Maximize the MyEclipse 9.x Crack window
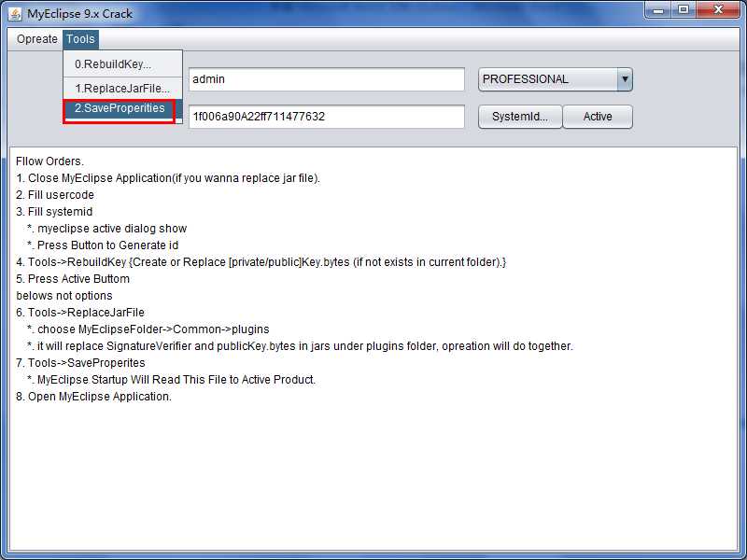 click(684, 10)
